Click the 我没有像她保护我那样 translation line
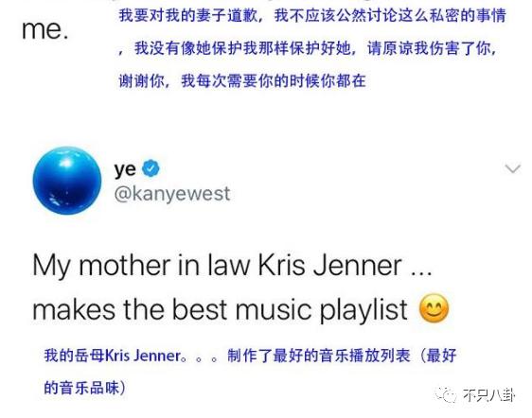 tap(308, 48)
